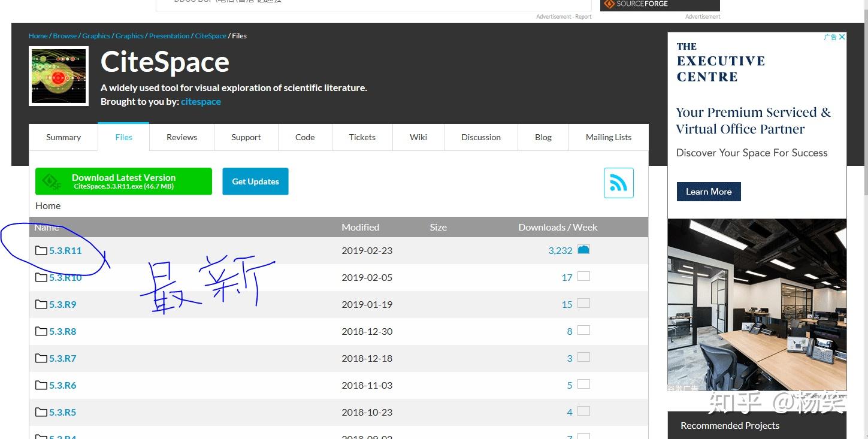Image resolution: width=868 pixels, height=439 pixels.
Task: Click folder icon for 5.3.R9
Action: tap(41, 304)
